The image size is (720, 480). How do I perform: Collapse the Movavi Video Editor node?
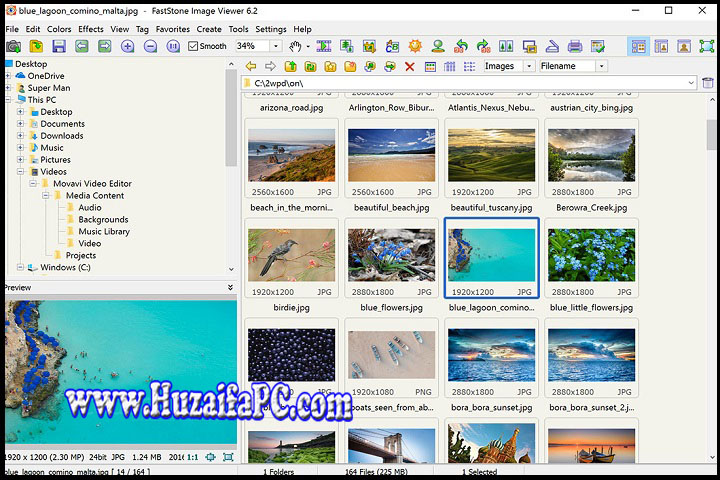coord(33,183)
